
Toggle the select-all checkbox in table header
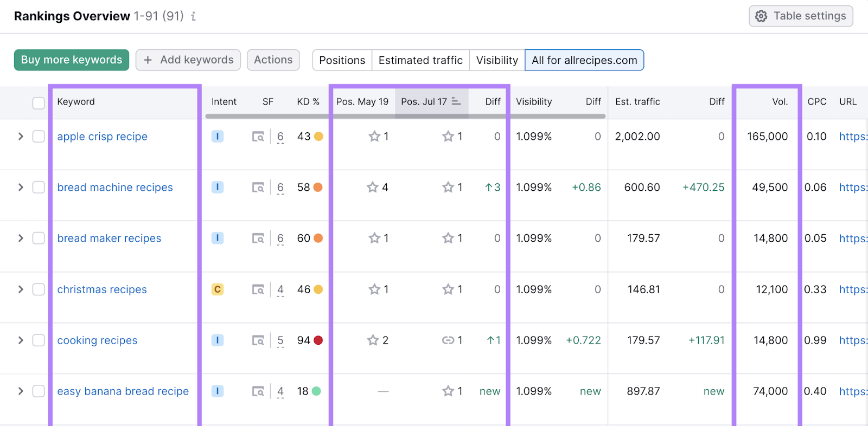(39, 102)
